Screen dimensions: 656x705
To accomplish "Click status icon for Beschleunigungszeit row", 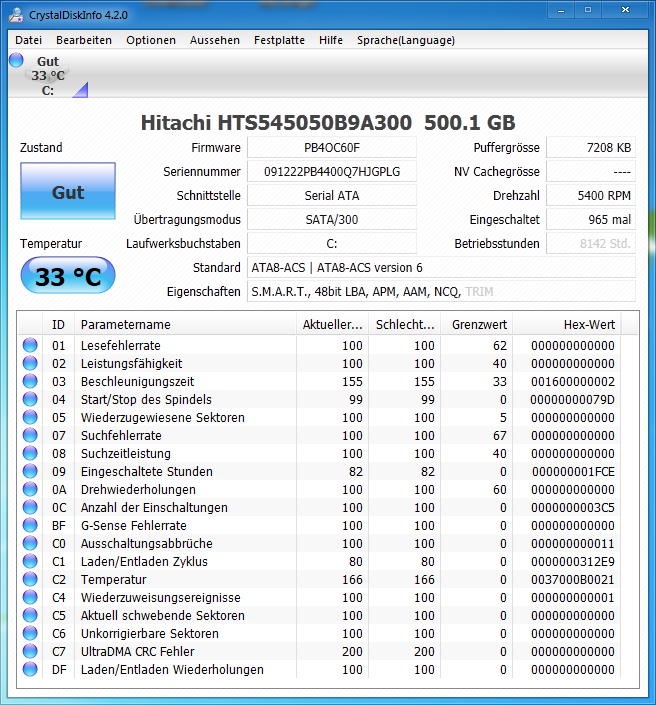I will [x=30, y=381].
